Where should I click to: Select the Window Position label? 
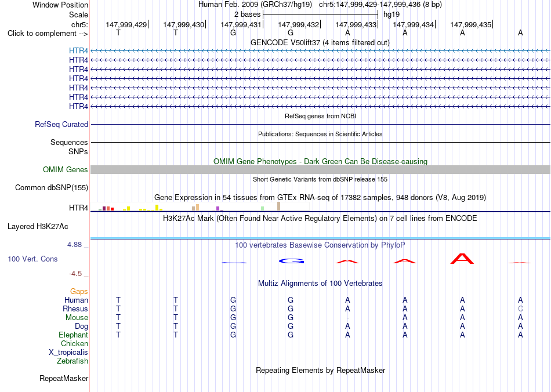click(x=60, y=5)
